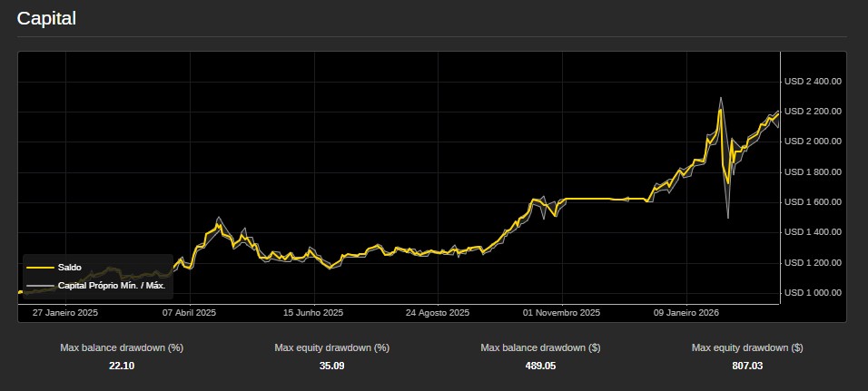Image resolution: width=868 pixels, height=391 pixels.
Task: Click the 24 Agosto 2025 axis date
Action: [x=438, y=313]
